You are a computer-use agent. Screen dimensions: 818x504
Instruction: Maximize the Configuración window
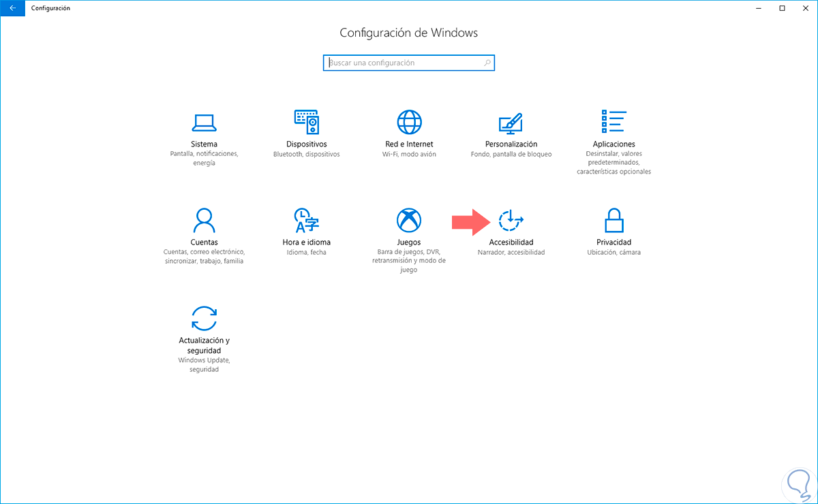tap(782, 8)
